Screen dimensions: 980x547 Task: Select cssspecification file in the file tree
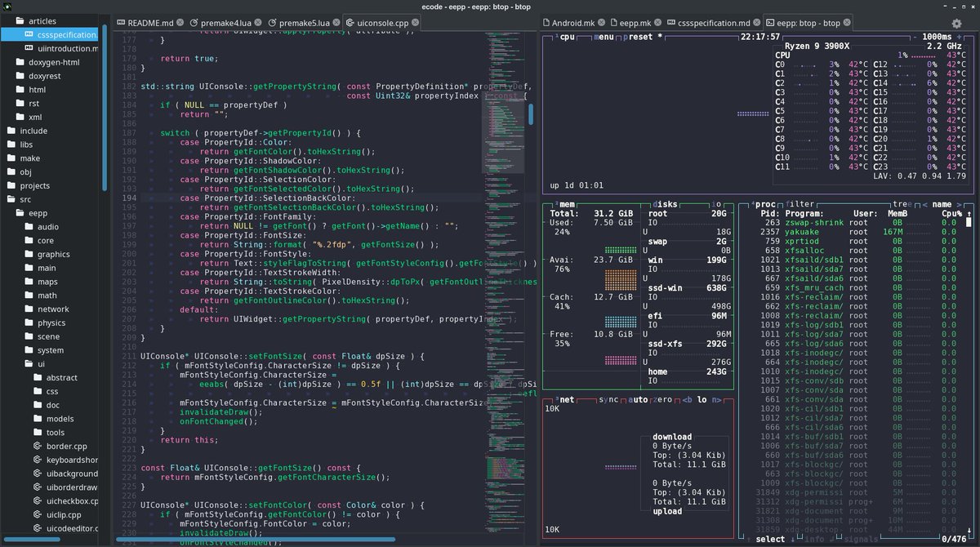tap(51, 34)
